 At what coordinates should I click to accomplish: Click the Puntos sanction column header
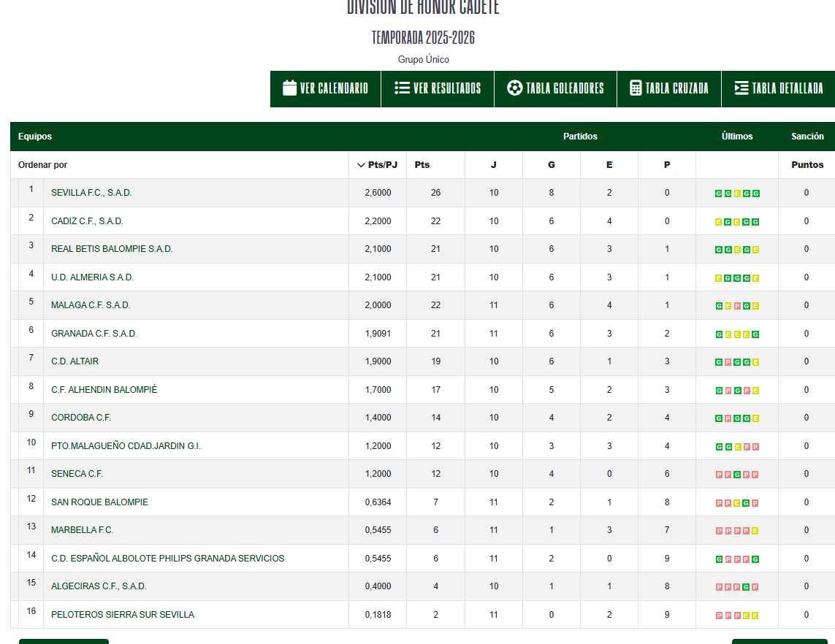coord(807,165)
